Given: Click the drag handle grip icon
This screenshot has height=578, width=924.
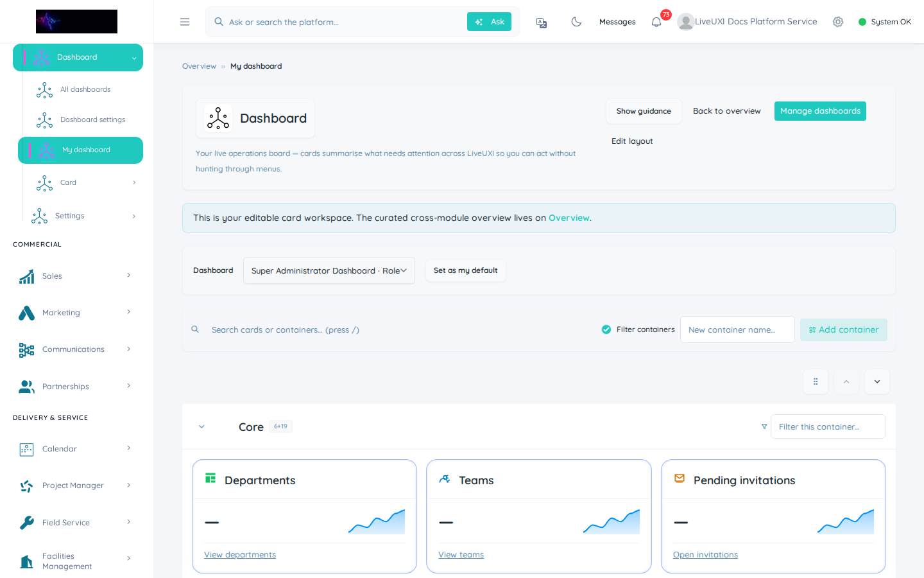Looking at the screenshot, I should (816, 381).
